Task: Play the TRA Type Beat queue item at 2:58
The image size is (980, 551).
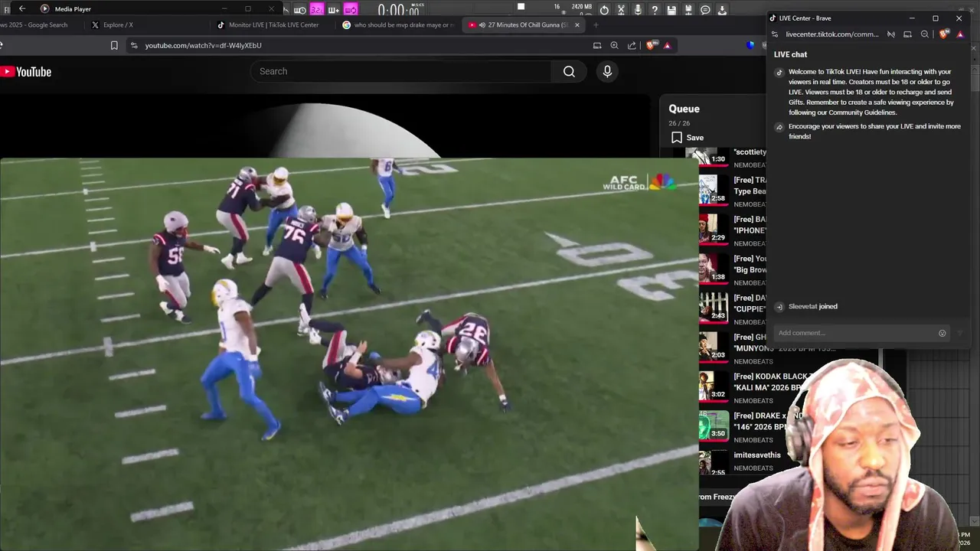Action: tap(733, 190)
